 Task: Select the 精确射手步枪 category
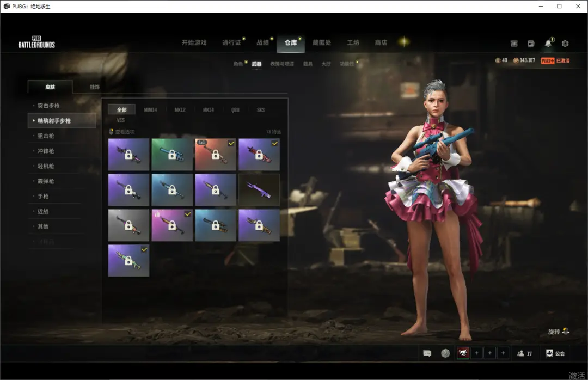pos(62,121)
